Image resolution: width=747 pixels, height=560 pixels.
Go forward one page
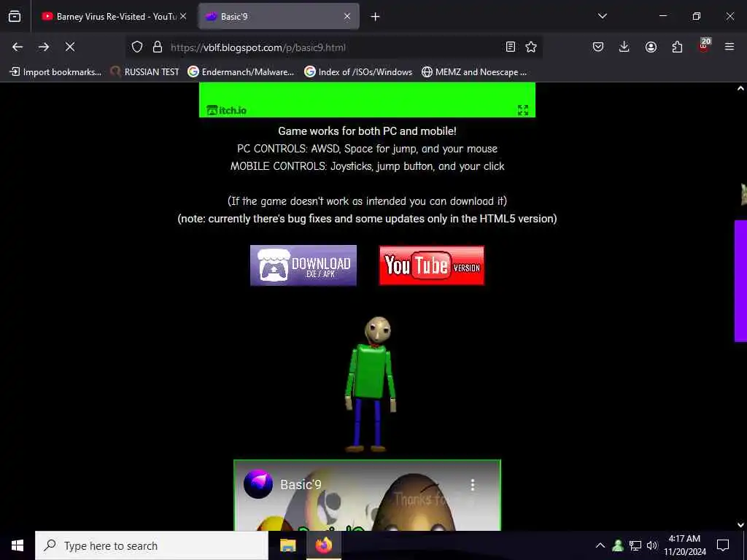point(44,47)
